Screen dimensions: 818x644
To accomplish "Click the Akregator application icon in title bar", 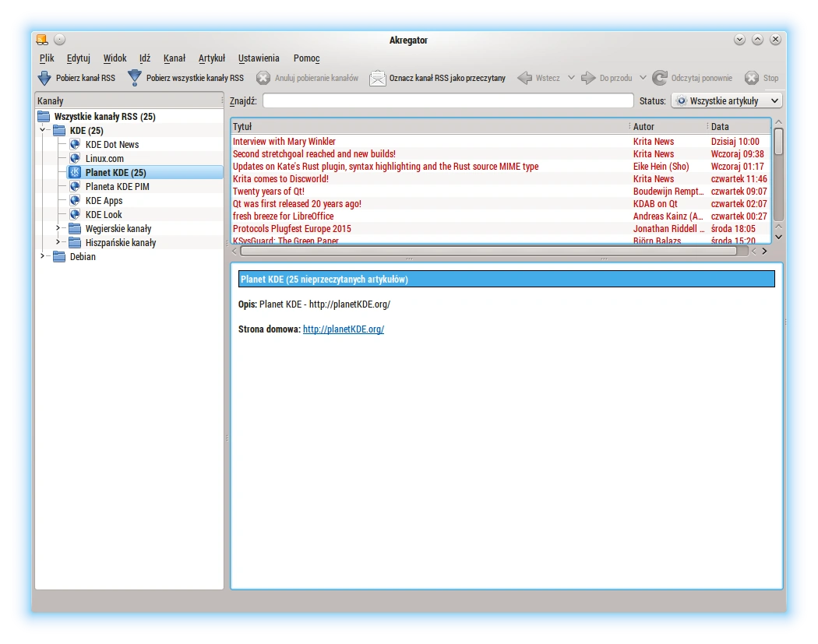I will [x=42, y=40].
